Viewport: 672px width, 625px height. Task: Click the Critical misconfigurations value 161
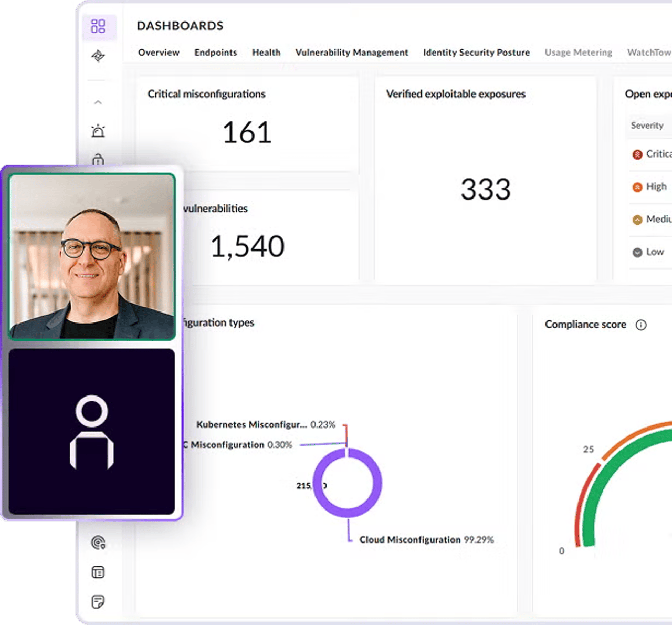click(247, 132)
